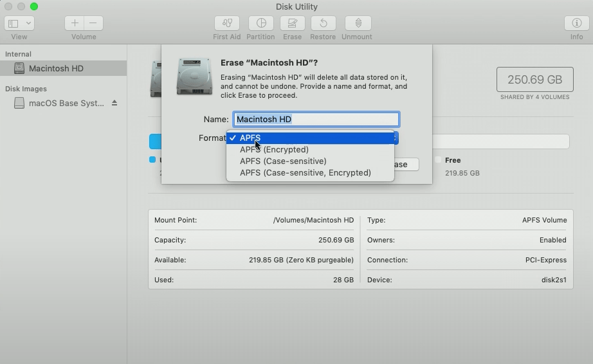Image resolution: width=593 pixels, height=364 pixels.
Task: Open the View sidebar toggle icon
Action: 14,23
